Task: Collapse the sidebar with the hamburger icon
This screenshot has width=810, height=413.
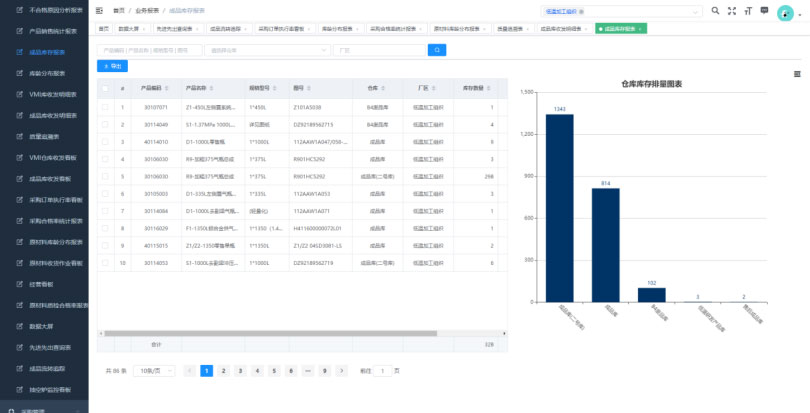Action: tap(99, 10)
